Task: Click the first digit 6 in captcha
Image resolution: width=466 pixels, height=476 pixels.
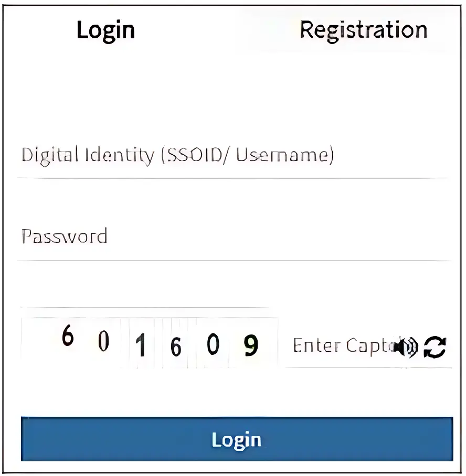Action: pyautogui.click(x=67, y=336)
